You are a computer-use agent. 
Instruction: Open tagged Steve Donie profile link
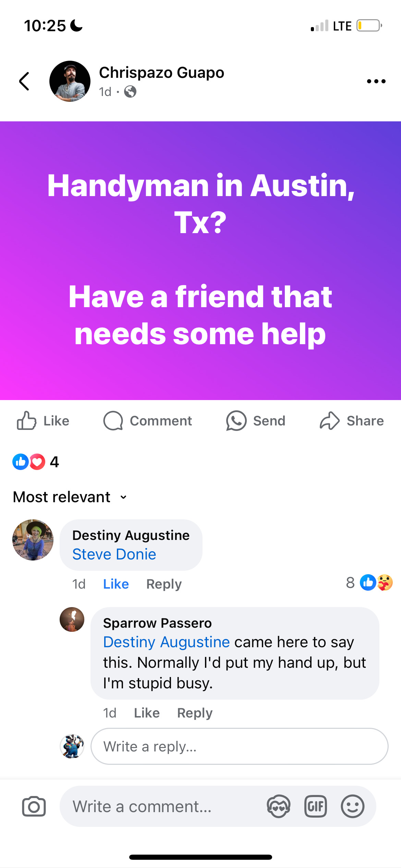point(114,554)
